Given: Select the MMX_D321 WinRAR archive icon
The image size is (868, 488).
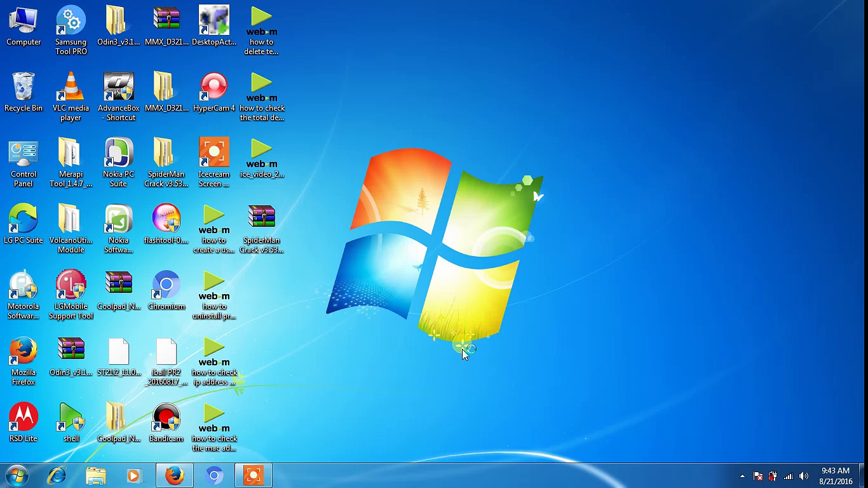Looking at the screenshot, I should tap(166, 27).
